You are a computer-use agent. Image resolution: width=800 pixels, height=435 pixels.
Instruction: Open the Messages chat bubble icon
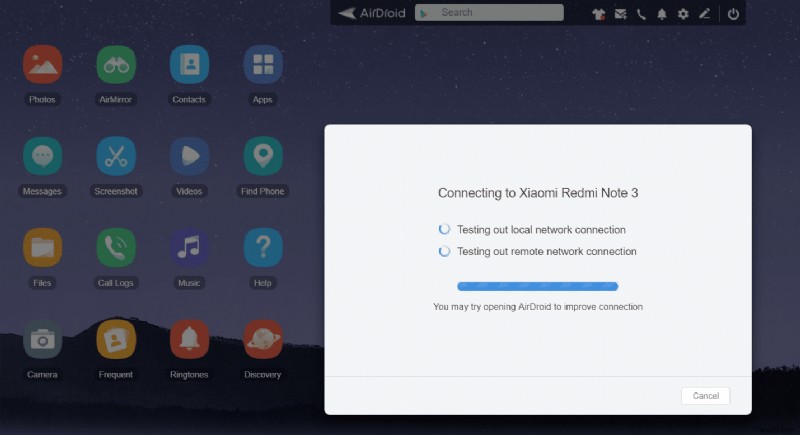42,156
